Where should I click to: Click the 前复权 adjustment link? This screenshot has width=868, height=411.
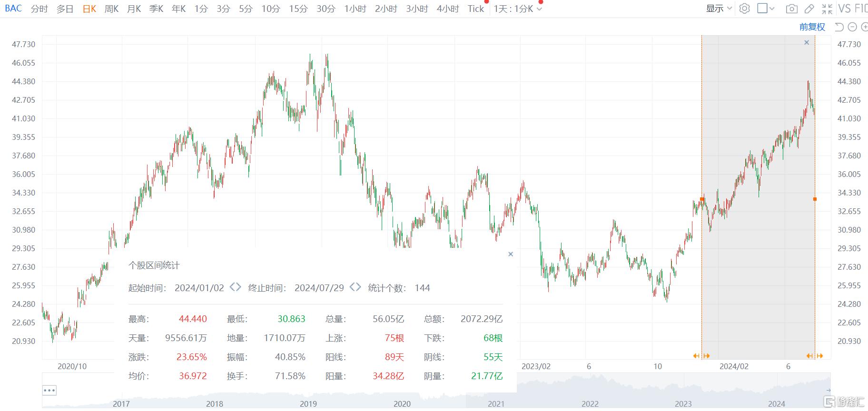coord(812,27)
